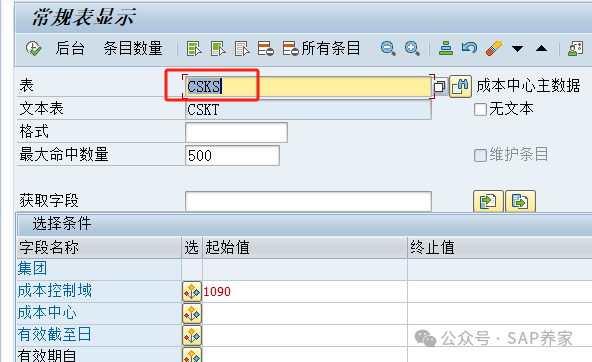Toggle the 维护条目 checkbox
This screenshot has width=592, height=362.
(x=480, y=155)
